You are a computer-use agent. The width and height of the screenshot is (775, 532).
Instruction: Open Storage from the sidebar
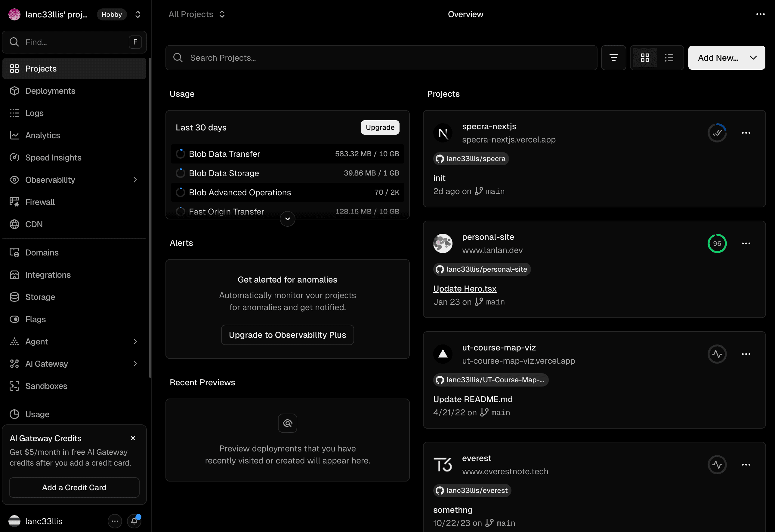(x=40, y=297)
